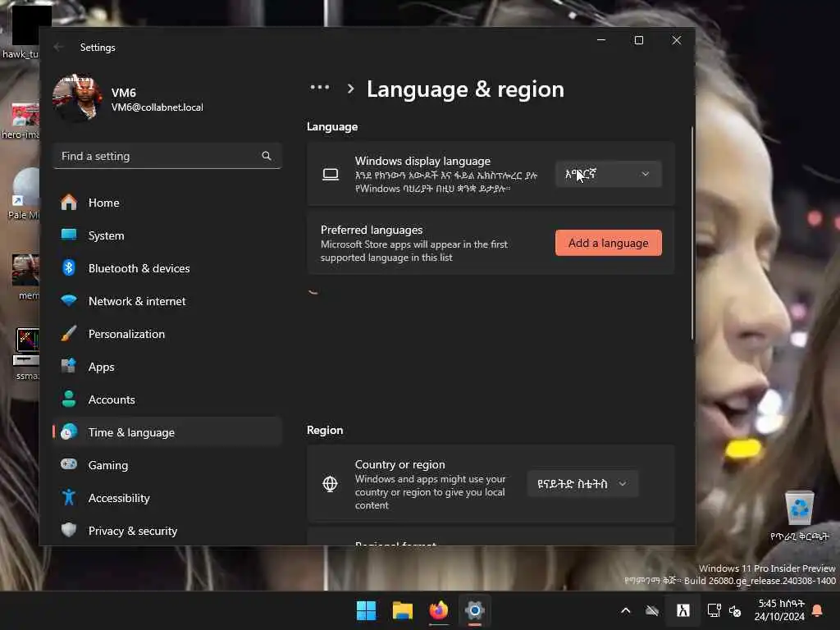The image size is (840, 630).
Task: Click the Home house icon
Action: click(x=69, y=203)
